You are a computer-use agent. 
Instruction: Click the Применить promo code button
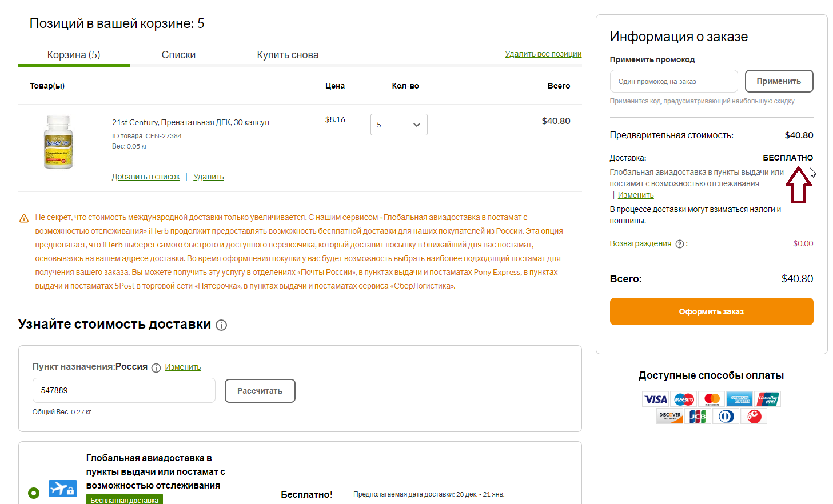(779, 81)
